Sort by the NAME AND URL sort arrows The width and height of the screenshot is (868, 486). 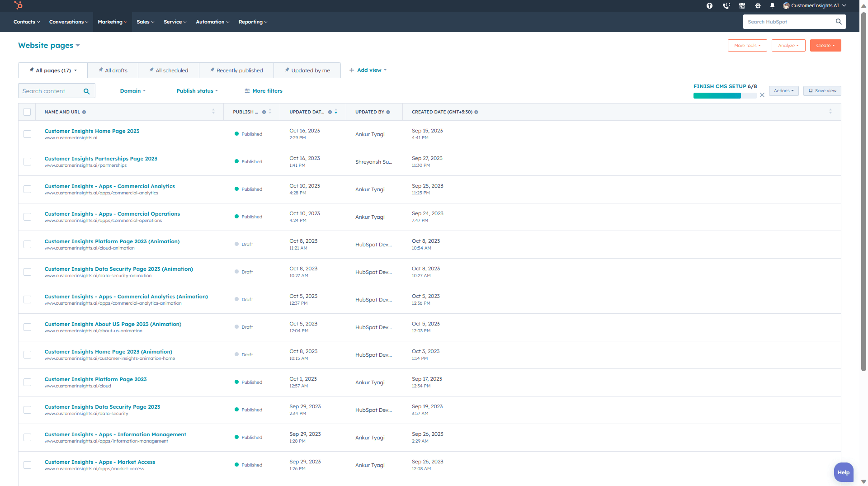coord(213,112)
